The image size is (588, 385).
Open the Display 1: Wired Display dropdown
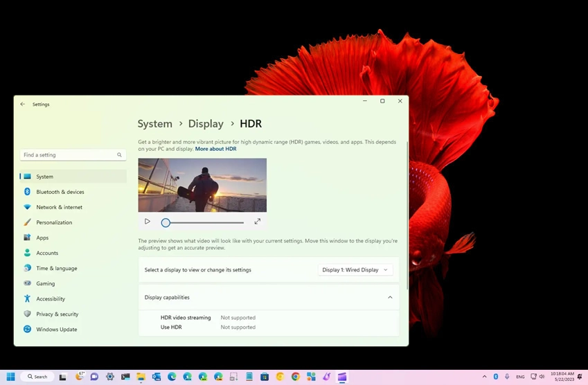[x=355, y=270]
